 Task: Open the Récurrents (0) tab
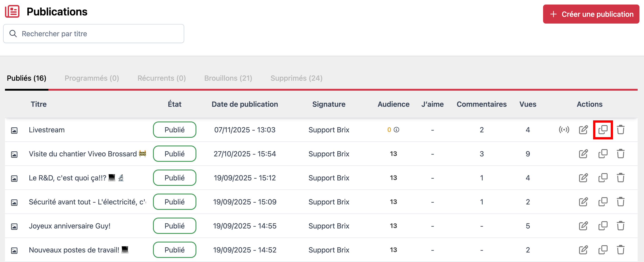[x=162, y=78]
